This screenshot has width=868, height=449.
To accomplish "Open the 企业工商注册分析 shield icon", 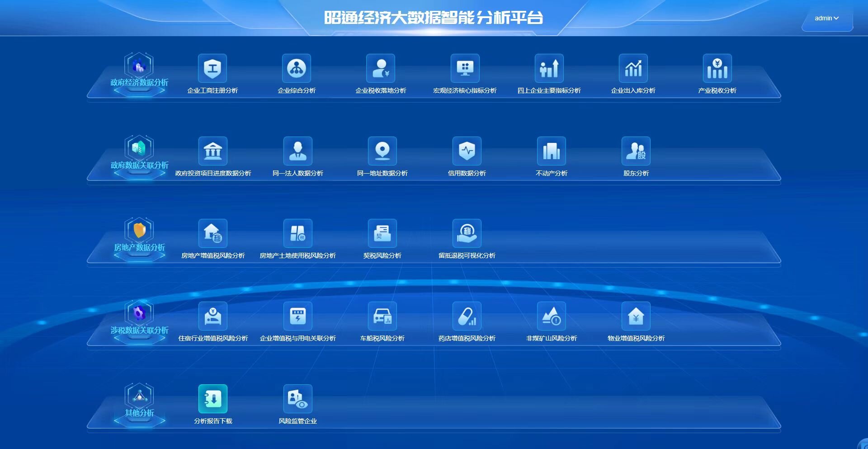I will tap(212, 68).
